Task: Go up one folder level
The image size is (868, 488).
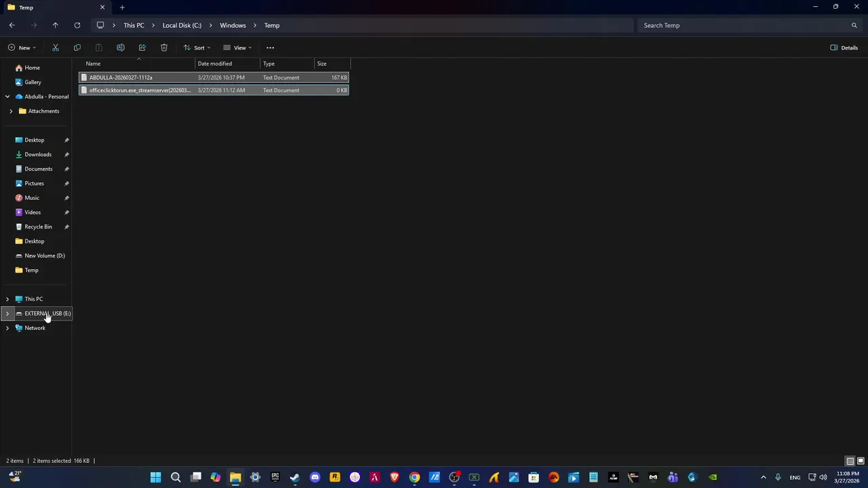Action: pyautogui.click(x=56, y=25)
